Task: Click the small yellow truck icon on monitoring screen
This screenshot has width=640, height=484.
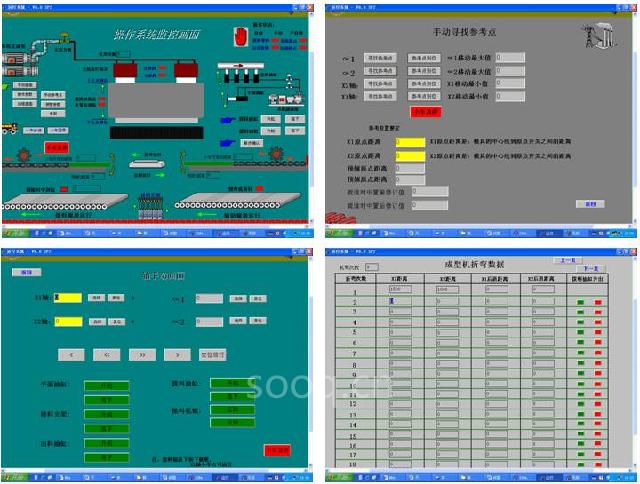Action: pos(11,128)
